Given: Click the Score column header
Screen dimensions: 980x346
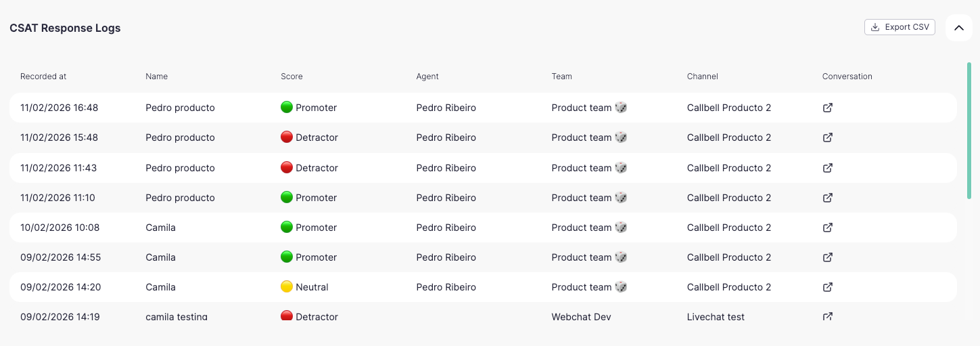Looking at the screenshot, I should tap(291, 77).
